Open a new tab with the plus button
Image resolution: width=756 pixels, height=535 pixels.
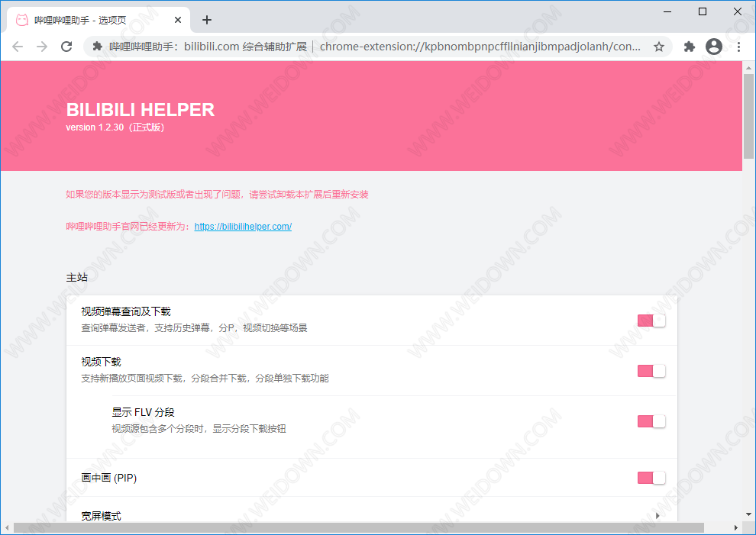coord(207,20)
